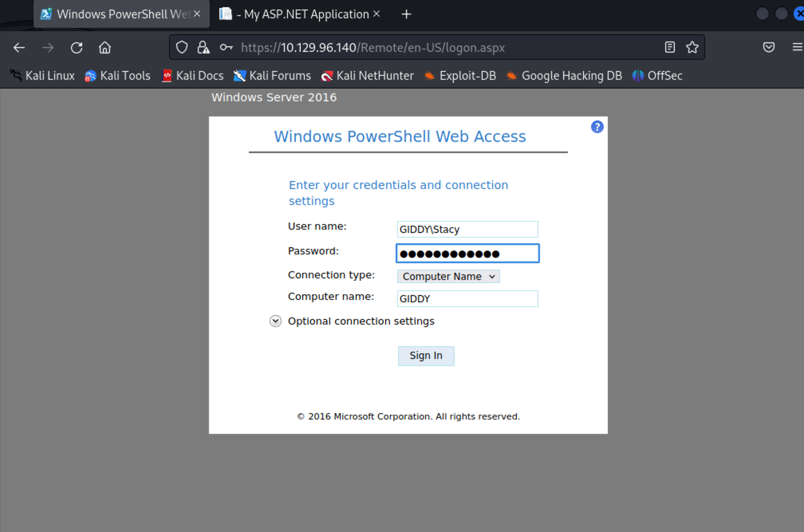Viewport: 804px width, 532px height.
Task: Open a new browser tab
Action: (x=406, y=14)
